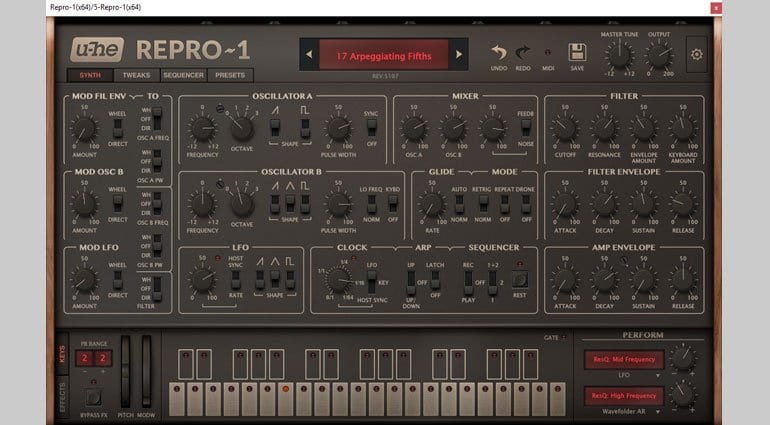This screenshot has width=770, height=425.
Task: Select next preset with right arrow
Action: tap(459, 55)
